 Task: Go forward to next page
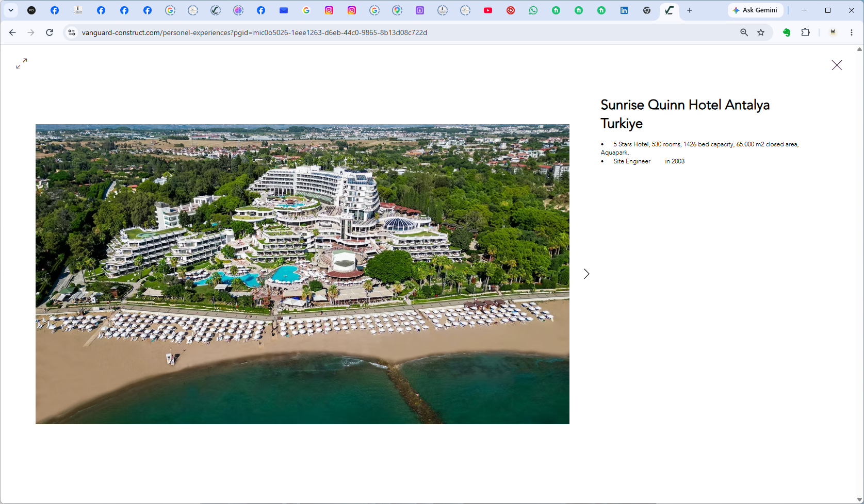click(31, 32)
